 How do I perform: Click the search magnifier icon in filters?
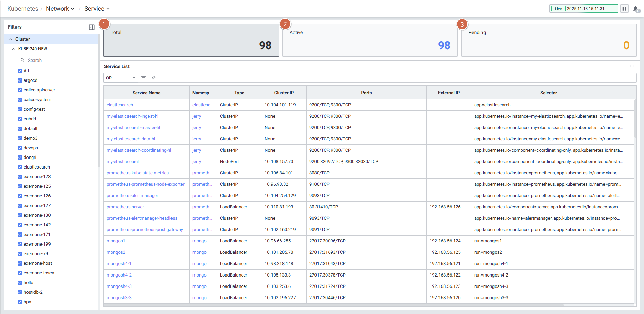(23, 60)
